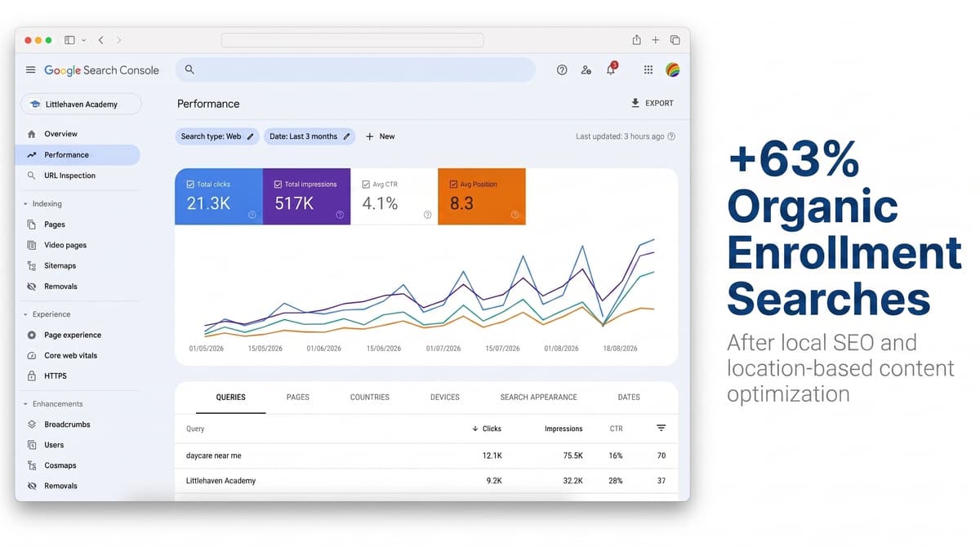Open the account profile avatar
This screenshot has width=980, height=547.
pyautogui.click(x=673, y=70)
